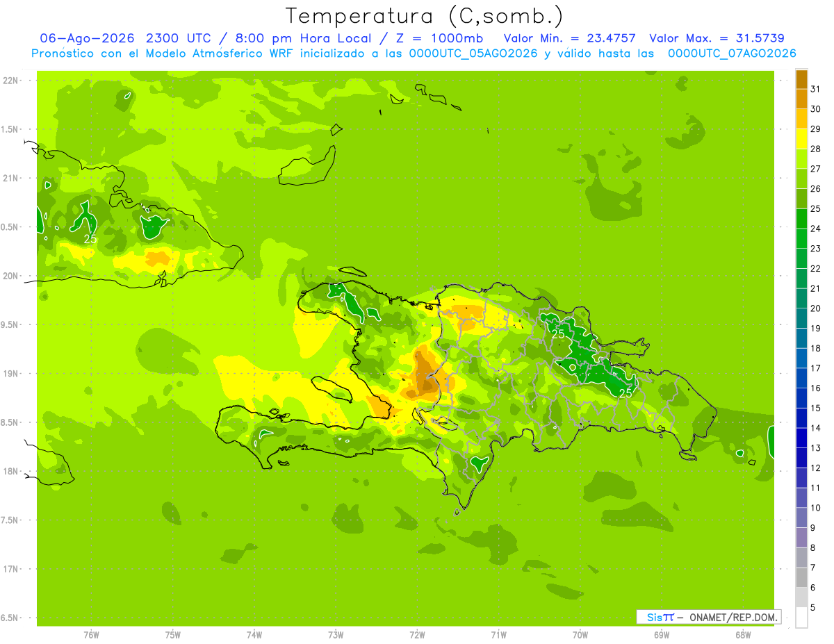The height and width of the screenshot is (644, 834).
Task: Click the "Temperatura (C,somb.)" map title
Action: pos(425,16)
